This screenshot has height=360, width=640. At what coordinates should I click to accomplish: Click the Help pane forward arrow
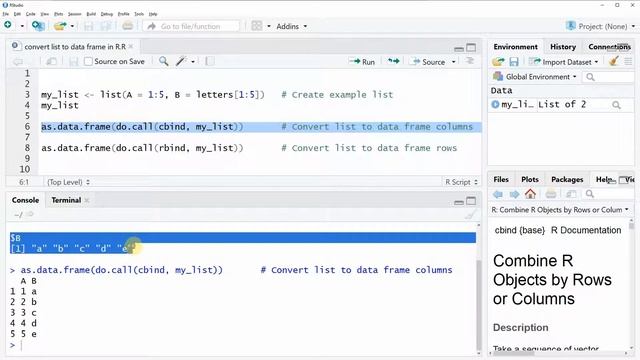coord(514,194)
